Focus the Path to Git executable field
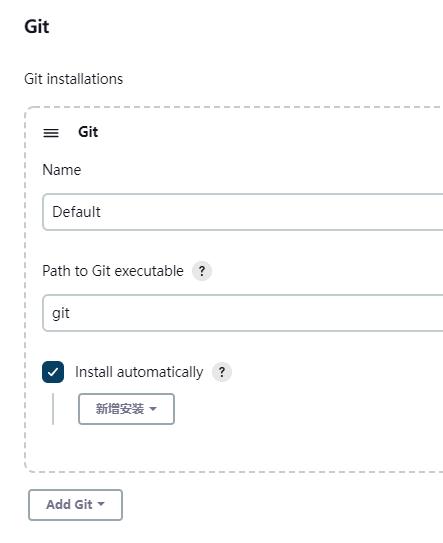Viewport: 443px width, 543px height. 242,313
